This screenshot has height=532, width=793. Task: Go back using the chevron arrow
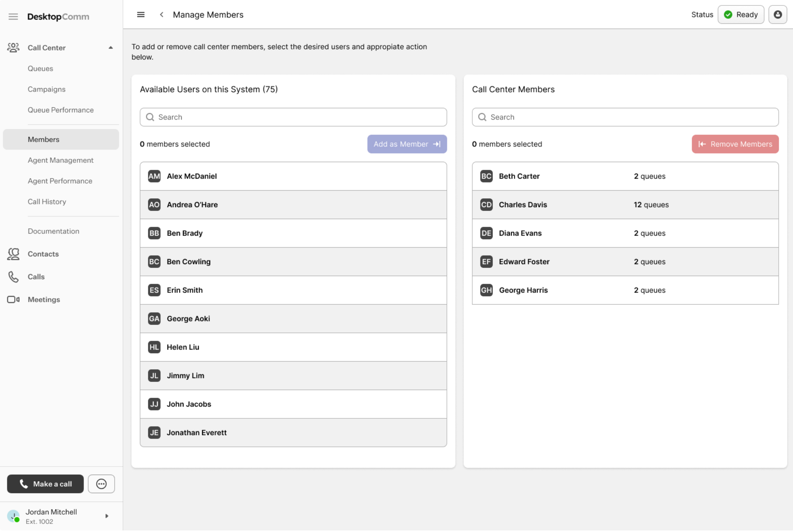pos(162,15)
